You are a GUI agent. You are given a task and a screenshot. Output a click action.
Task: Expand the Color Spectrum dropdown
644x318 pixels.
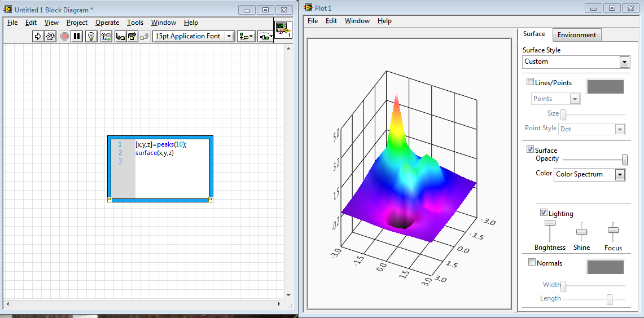[590, 174]
